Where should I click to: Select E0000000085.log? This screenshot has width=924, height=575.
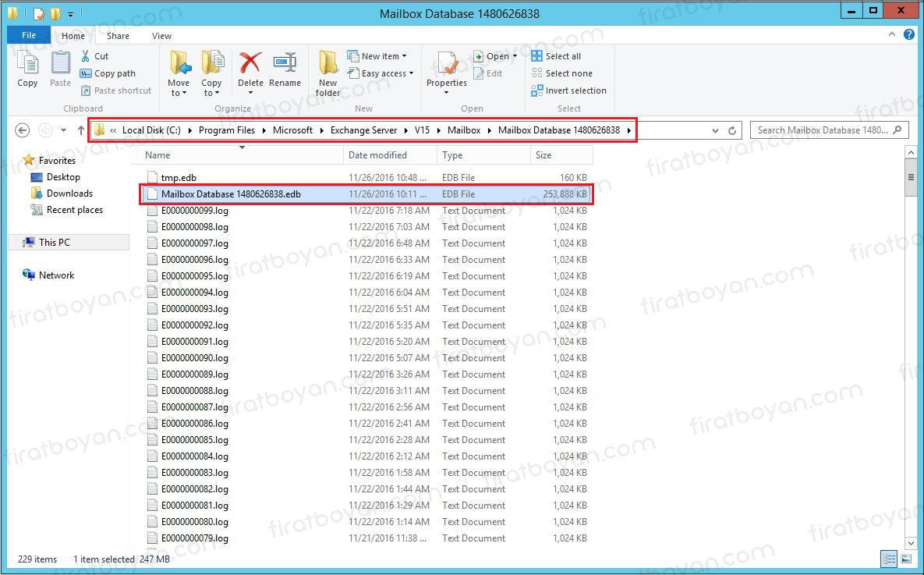tap(366, 440)
